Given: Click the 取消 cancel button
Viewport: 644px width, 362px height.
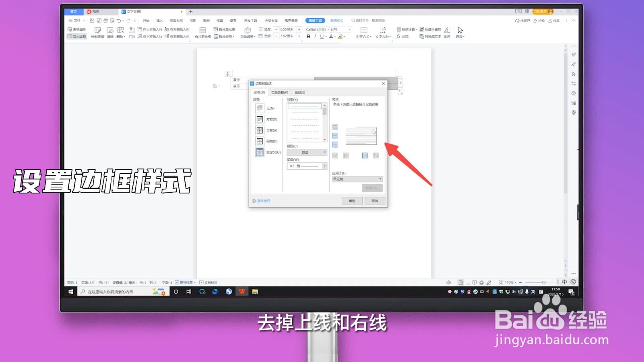Looking at the screenshot, I should (x=375, y=201).
